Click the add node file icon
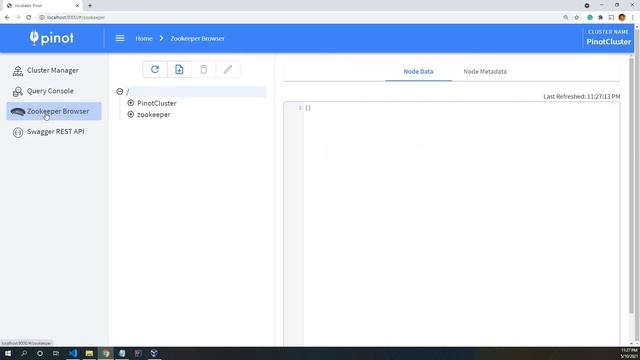This screenshot has height=360, width=640. point(179,69)
